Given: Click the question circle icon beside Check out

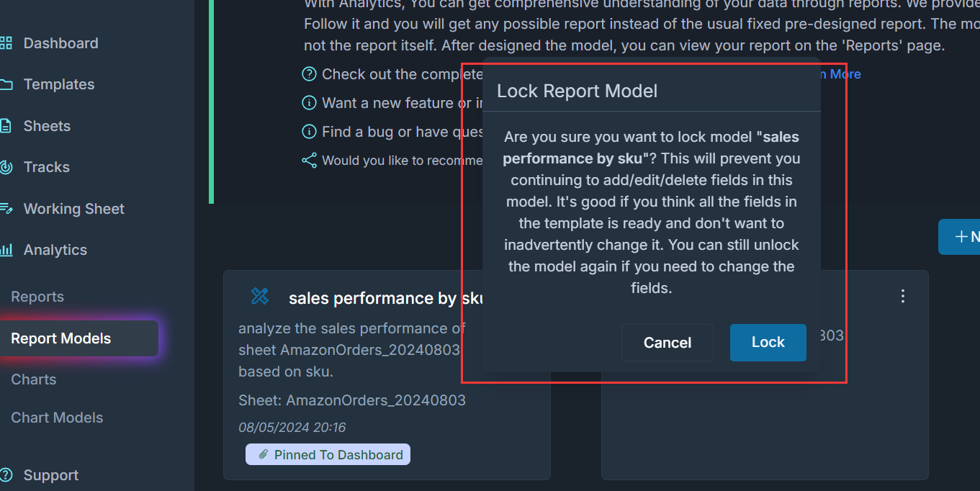Looking at the screenshot, I should point(309,74).
